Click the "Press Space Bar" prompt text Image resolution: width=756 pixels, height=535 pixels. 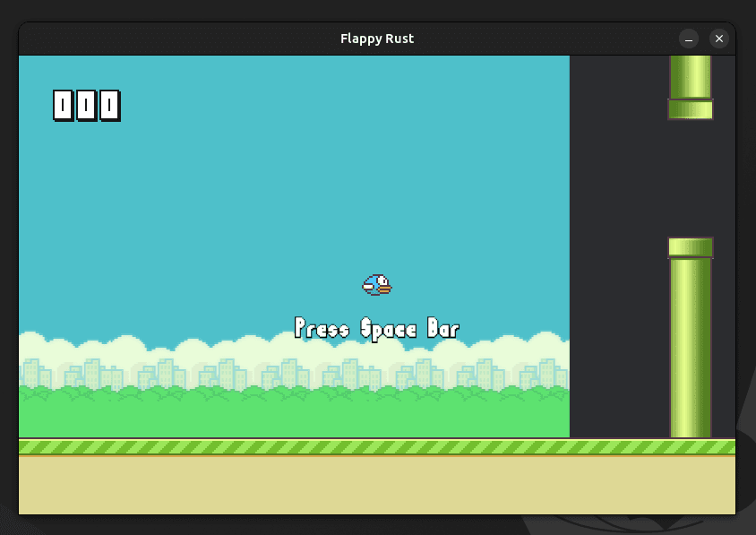coord(377,329)
